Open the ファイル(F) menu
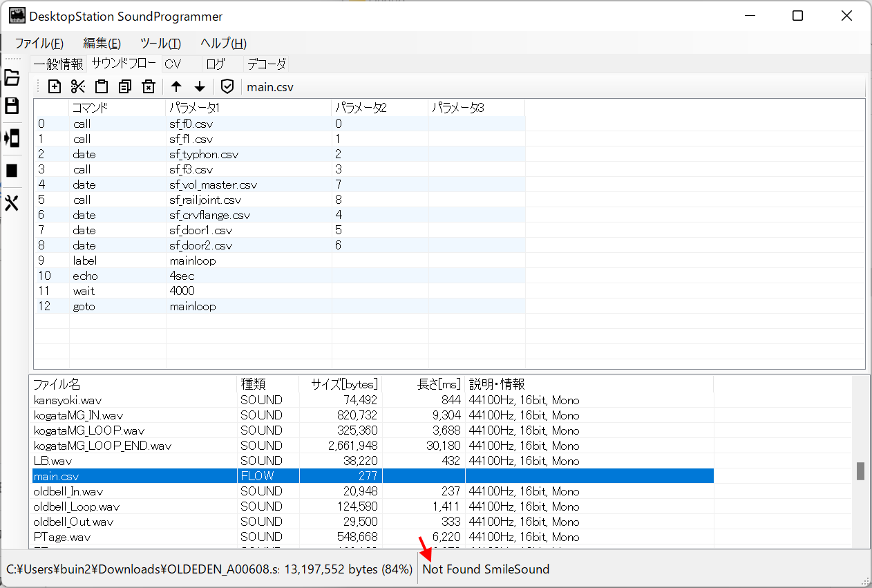872x588 pixels. tap(39, 43)
